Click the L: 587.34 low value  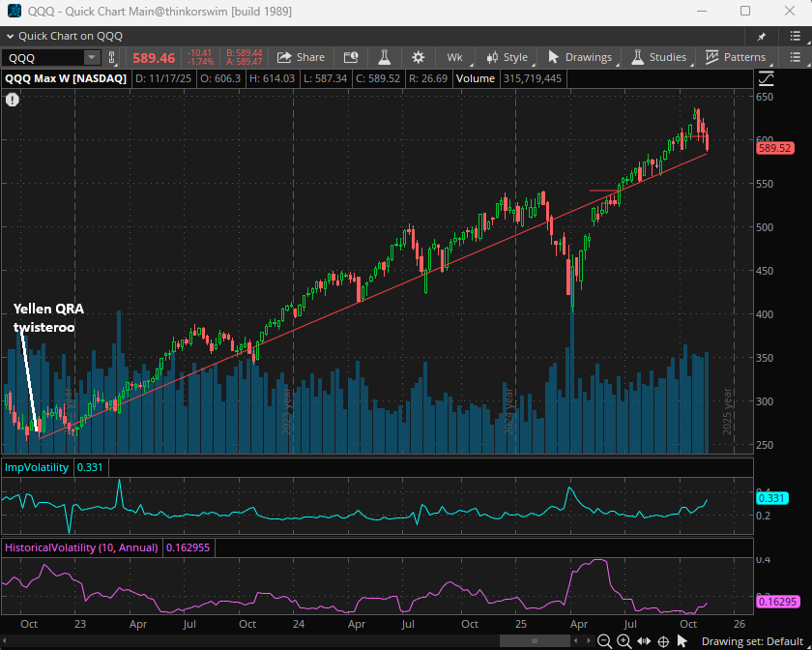(326, 78)
